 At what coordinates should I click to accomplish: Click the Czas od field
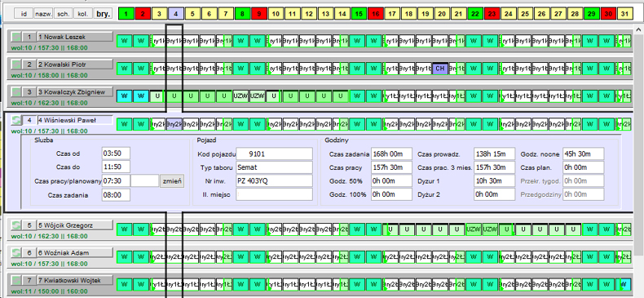(x=116, y=154)
